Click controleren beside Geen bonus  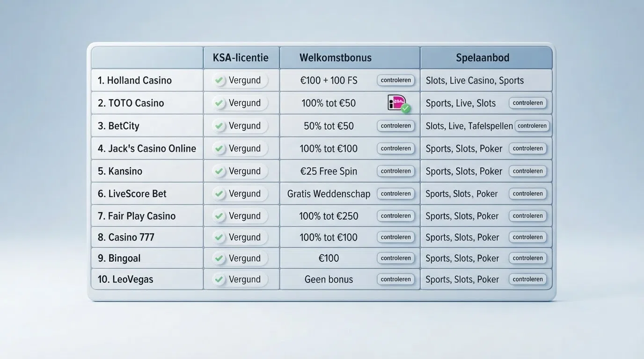(x=396, y=280)
